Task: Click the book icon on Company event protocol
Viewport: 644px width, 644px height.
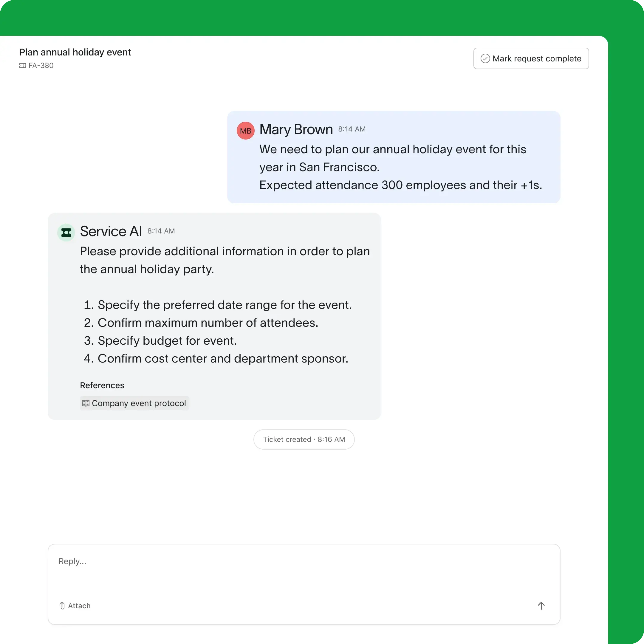Action: point(86,403)
